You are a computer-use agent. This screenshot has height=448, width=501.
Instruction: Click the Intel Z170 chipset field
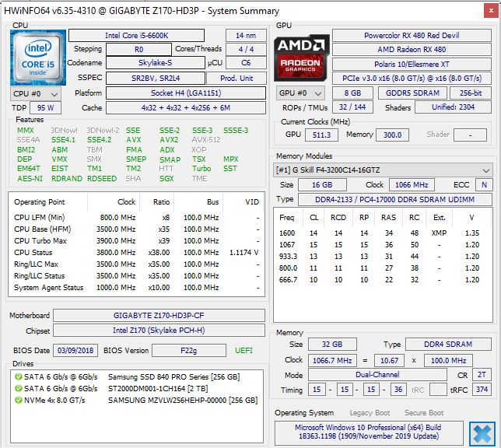(159, 330)
